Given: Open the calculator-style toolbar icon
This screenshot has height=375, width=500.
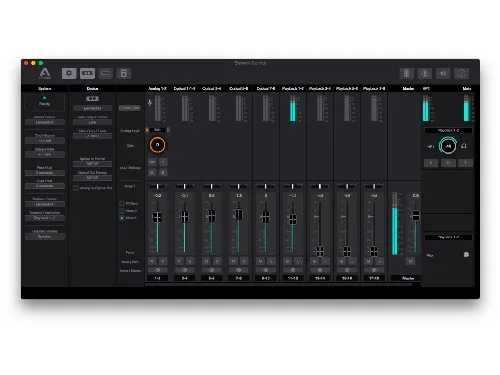Looking at the screenshot, I should coord(124,73).
